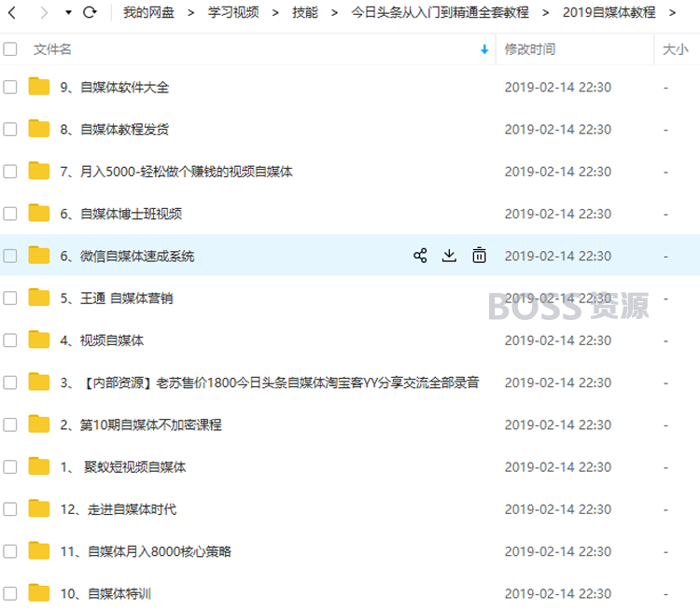Screen dimensions: 700x611
Task: Click folder icon of 6、自媒体博士班视频
Action: [x=39, y=213]
